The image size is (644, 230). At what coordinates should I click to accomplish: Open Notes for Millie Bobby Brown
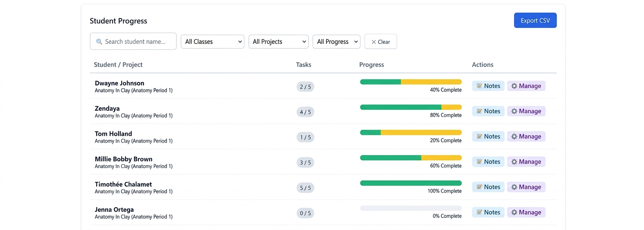pos(488,162)
